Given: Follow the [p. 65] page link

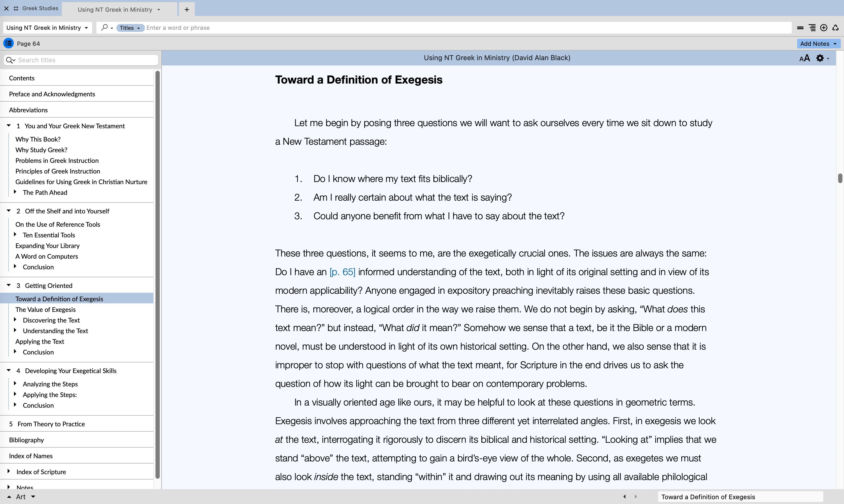Looking at the screenshot, I should click(x=342, y=272).
